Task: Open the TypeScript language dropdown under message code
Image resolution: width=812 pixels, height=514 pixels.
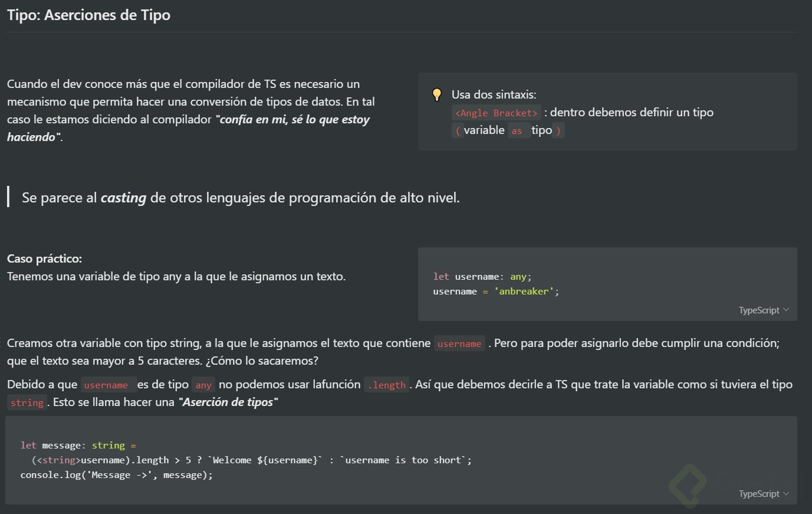Action: (x=764, y=494)
